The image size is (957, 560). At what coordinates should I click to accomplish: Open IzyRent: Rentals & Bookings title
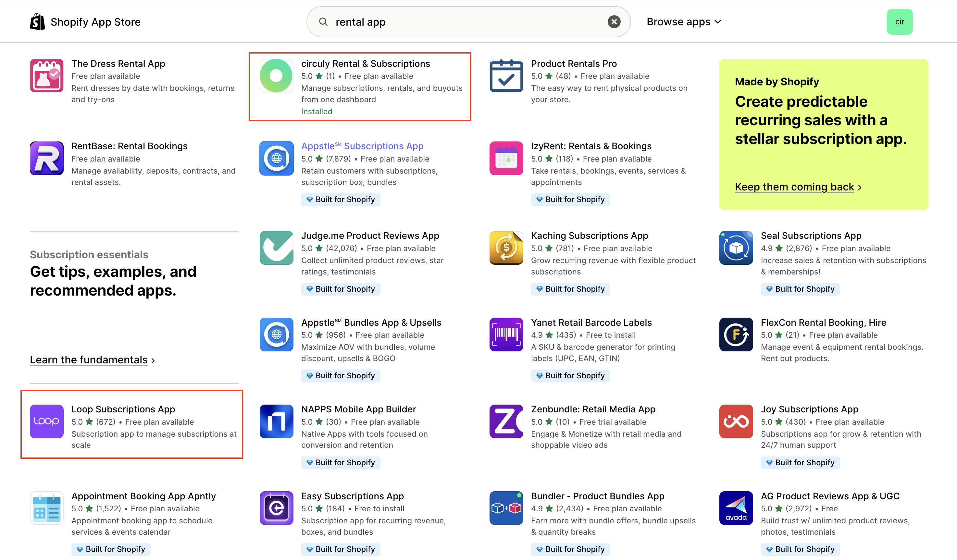[x=591, y=146]
